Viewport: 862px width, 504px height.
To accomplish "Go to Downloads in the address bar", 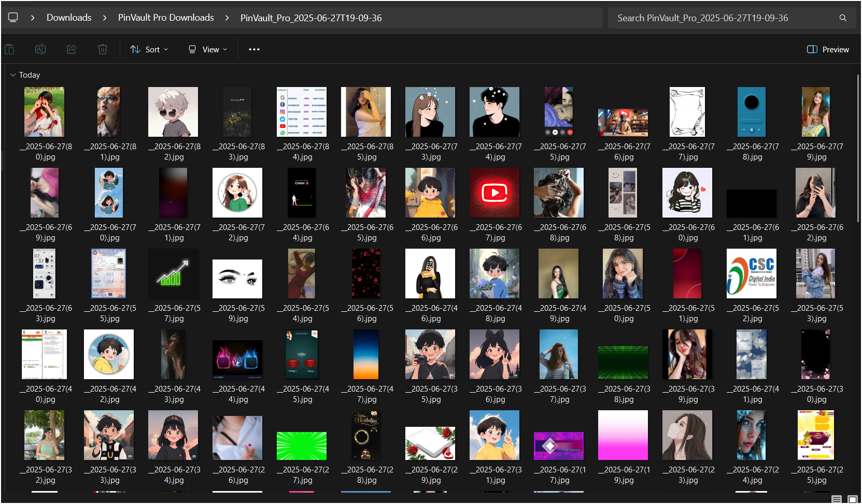I will pyautogui.click(x=69, y=18).
